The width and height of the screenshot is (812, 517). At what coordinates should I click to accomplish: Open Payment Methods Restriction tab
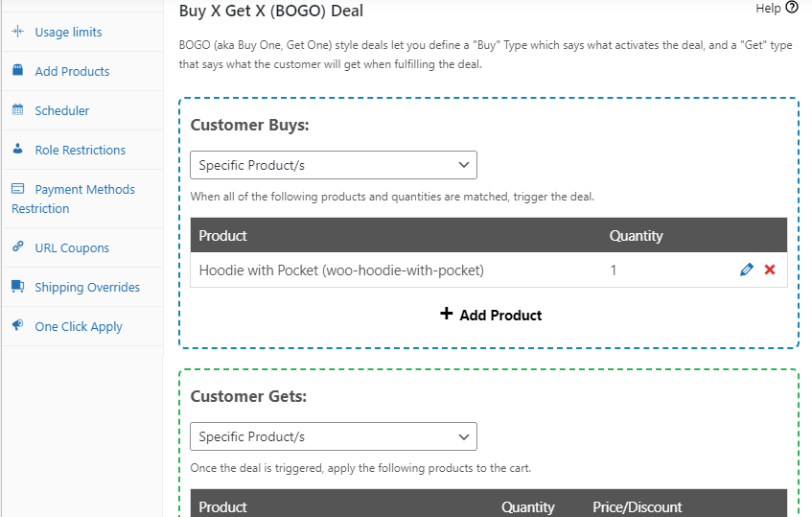(x=84, y=190)
